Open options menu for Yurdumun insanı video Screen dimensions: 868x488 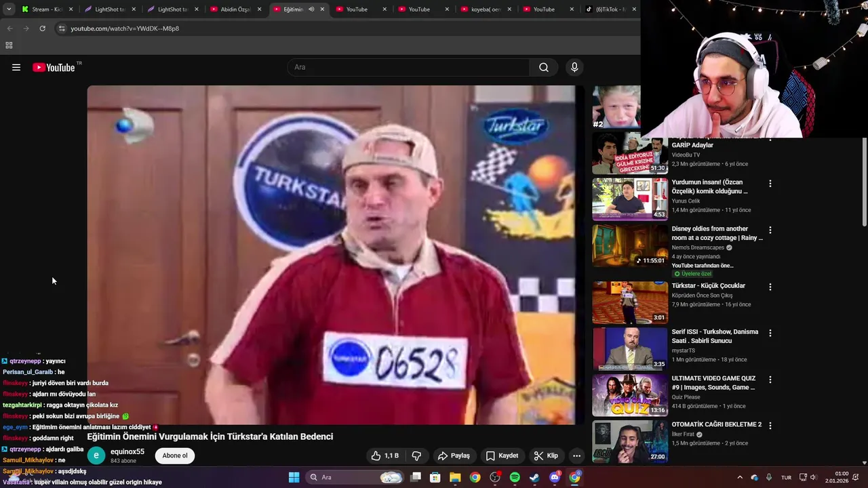click(x=770, y=184)
